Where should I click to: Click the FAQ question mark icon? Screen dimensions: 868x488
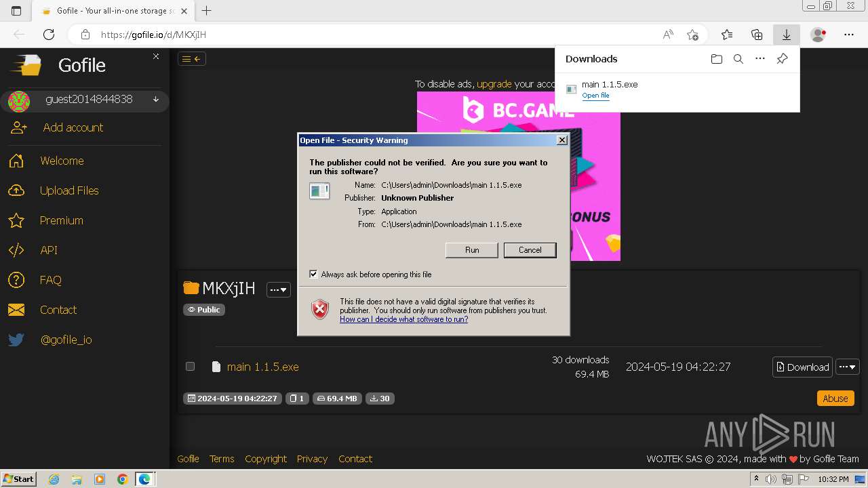[x=16, y=280]
